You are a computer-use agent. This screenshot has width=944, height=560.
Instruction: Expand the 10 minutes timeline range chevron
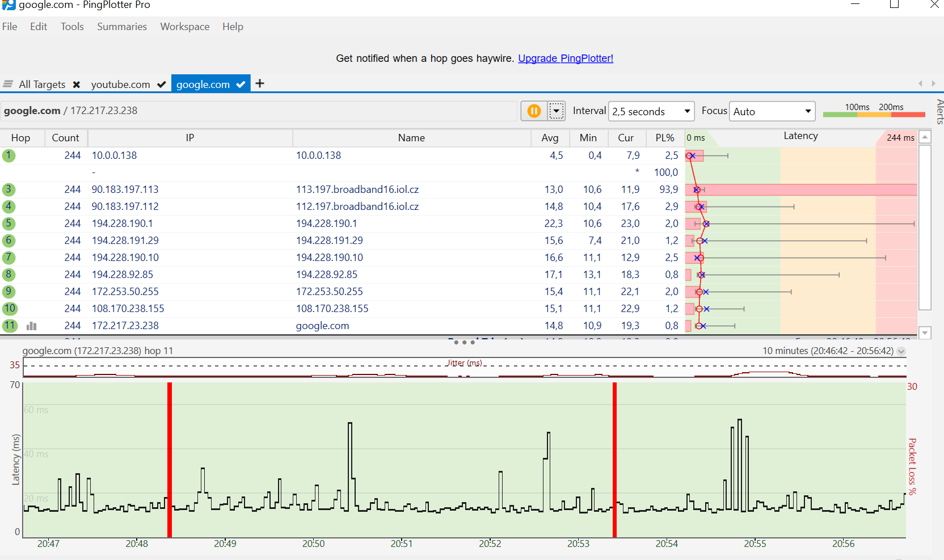(901, 351)
